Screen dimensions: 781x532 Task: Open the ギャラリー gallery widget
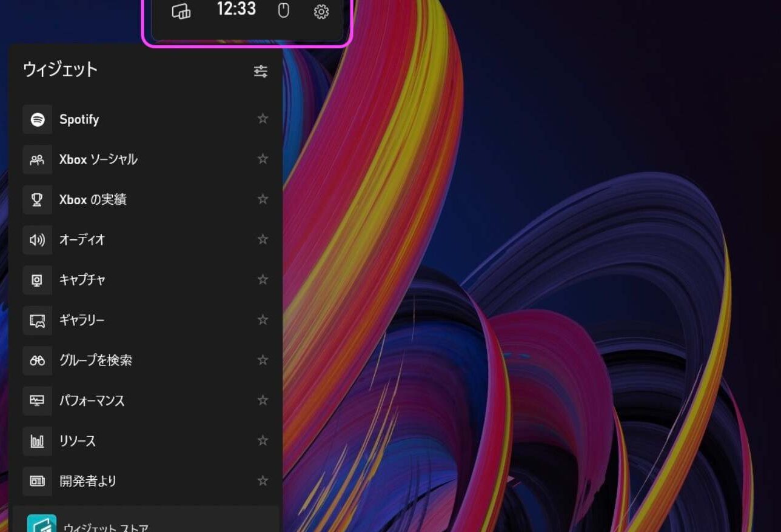(x=38, y=320)
